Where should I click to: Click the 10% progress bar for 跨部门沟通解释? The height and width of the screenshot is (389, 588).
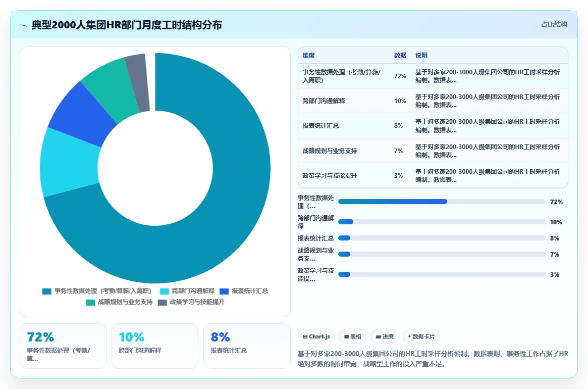tap(442, 222)
